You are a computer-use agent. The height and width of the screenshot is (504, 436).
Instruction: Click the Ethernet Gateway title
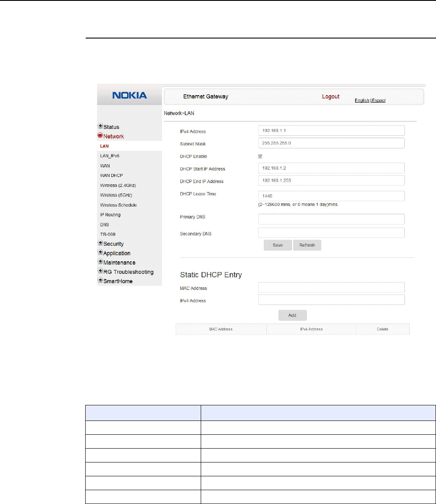[x=205, y=96]
